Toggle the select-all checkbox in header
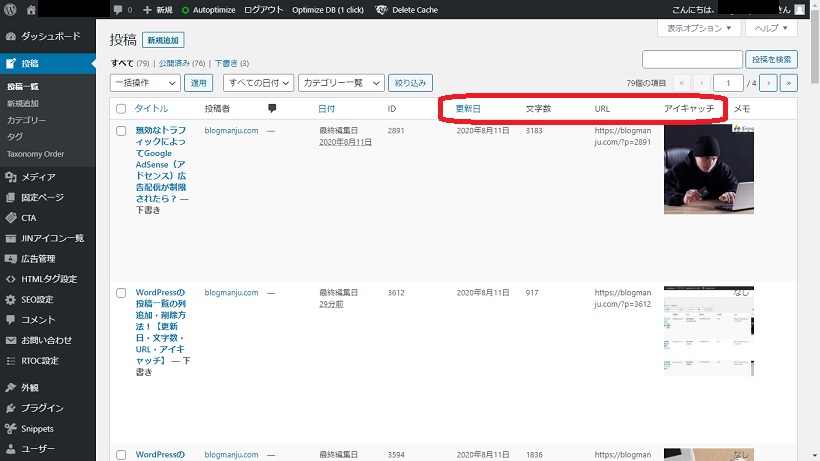 coord(121,109)
